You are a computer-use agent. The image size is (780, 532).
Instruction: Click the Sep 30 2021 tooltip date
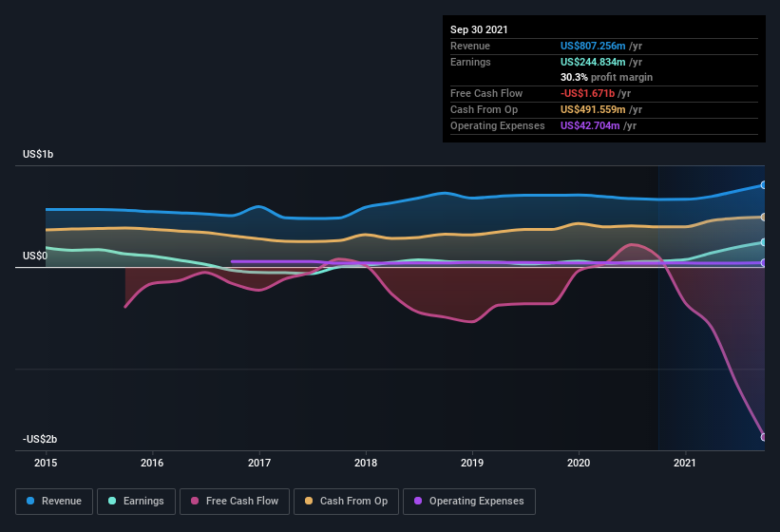[x=479, y=29]
